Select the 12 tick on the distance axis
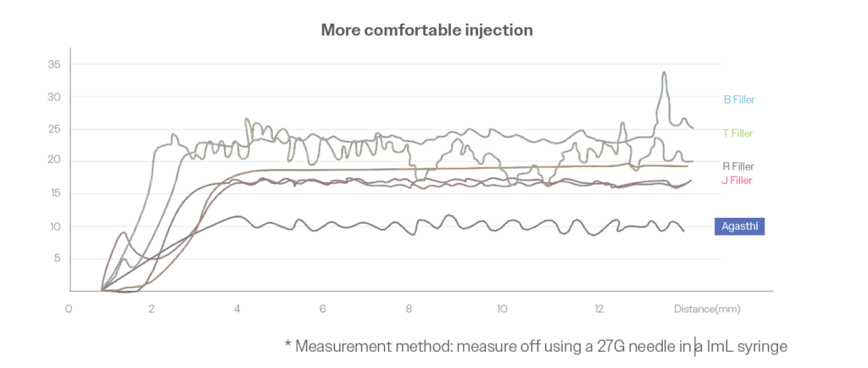Screen dimensions: 868x368 click(600, 309)
